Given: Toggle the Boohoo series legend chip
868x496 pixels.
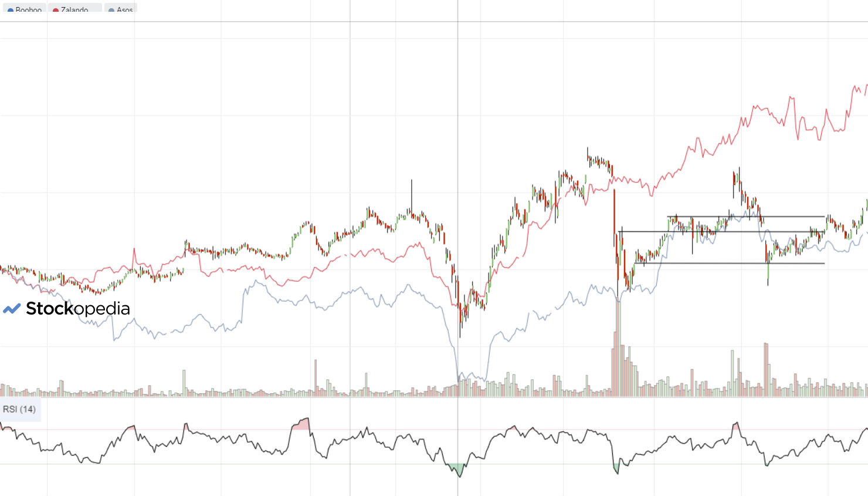Looking at the screenshot, I should click(x=24, y=9).
